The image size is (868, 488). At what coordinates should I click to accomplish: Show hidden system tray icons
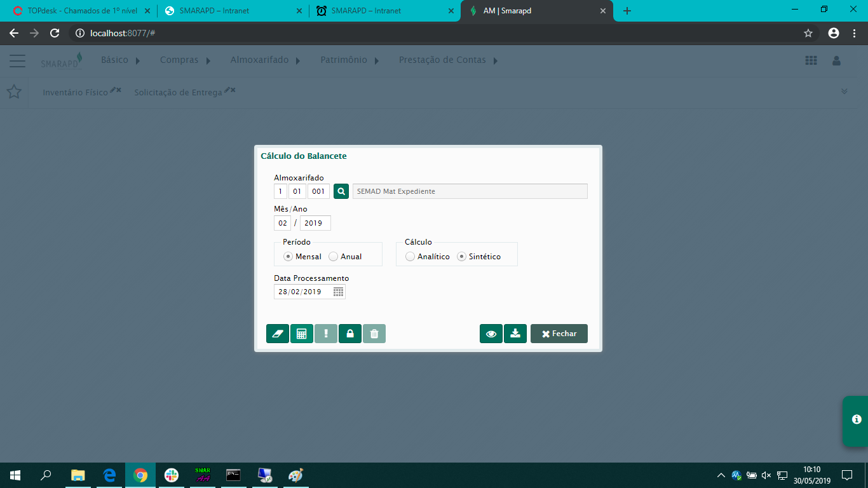721,475
